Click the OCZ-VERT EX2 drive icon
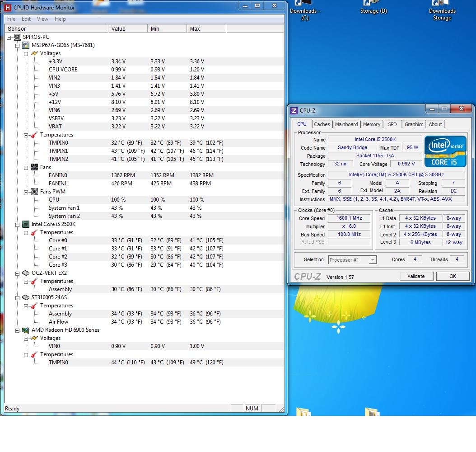 [26, 273]
